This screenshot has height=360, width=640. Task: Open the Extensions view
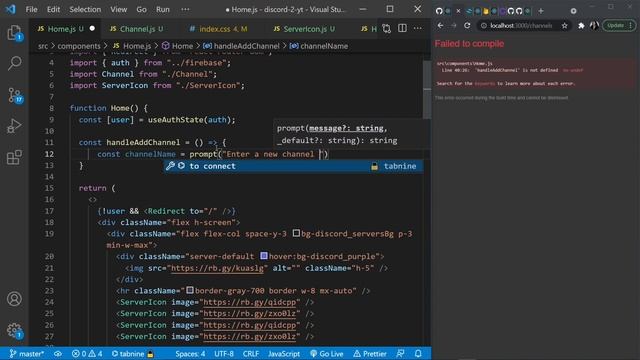coord(14,157)
